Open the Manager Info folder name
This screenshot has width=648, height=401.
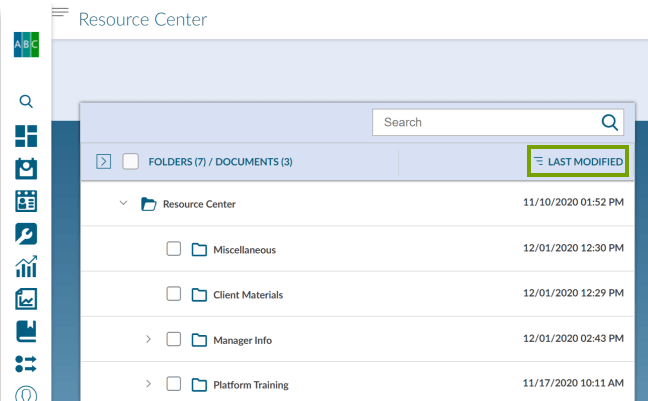(243, 340)
